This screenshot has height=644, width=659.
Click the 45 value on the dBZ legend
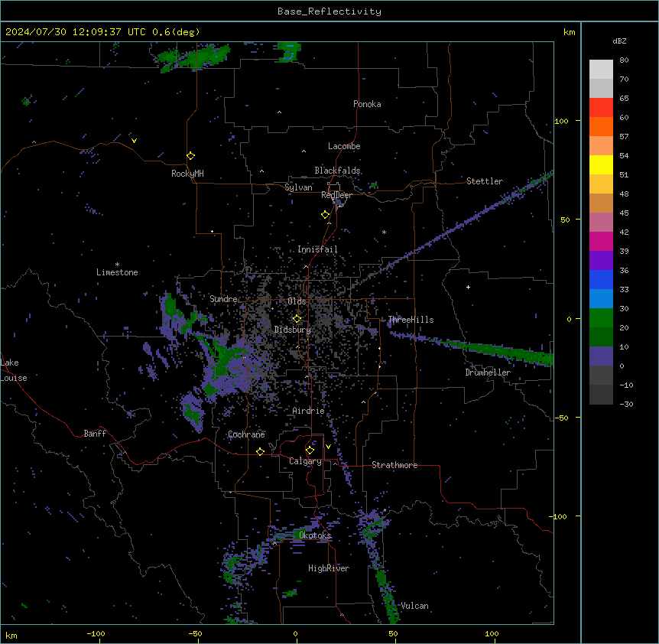coord(624,213)
